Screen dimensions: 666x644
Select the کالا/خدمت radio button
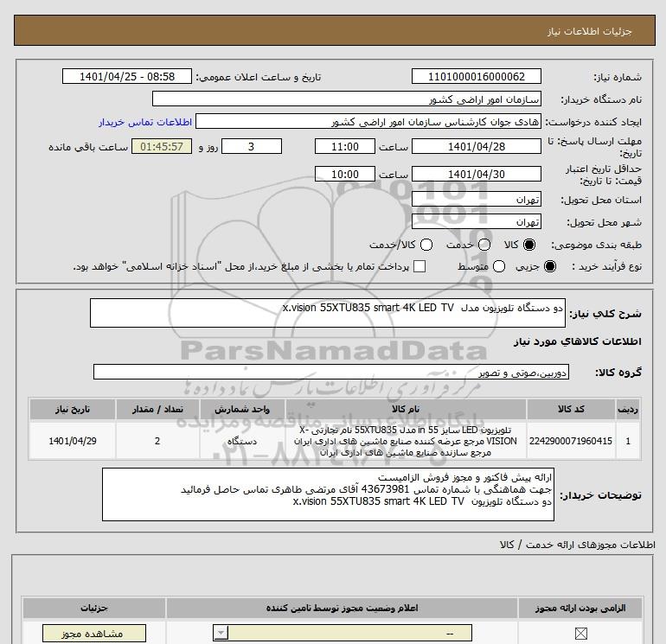coord(426,245)
